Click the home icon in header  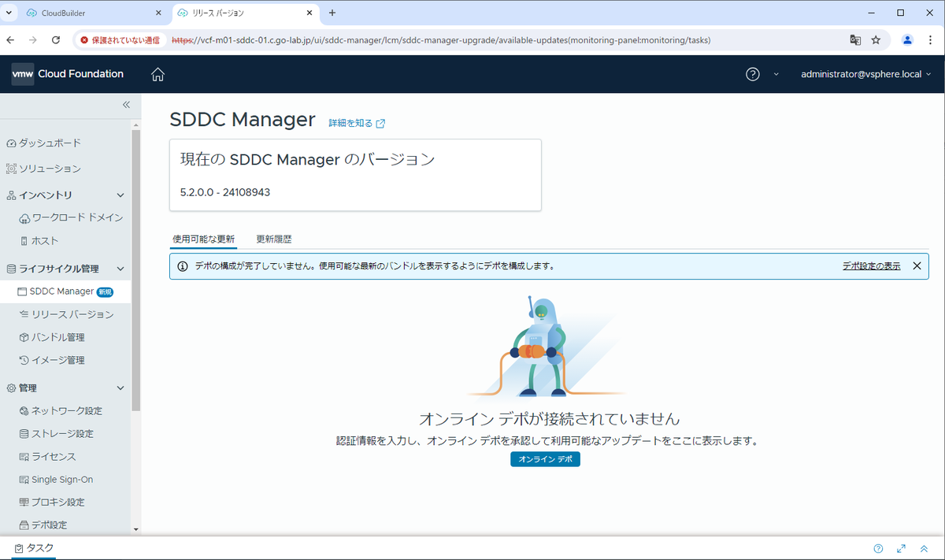click(158, 74)
